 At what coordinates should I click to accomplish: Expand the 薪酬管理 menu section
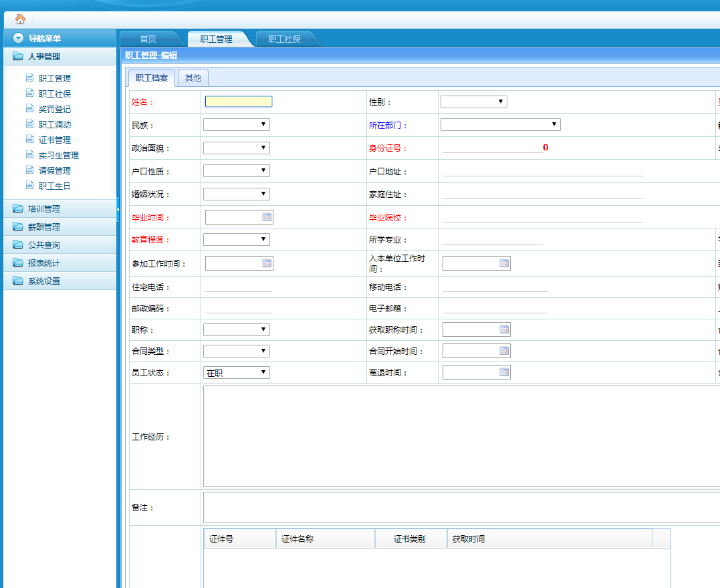tap(44, 227)
